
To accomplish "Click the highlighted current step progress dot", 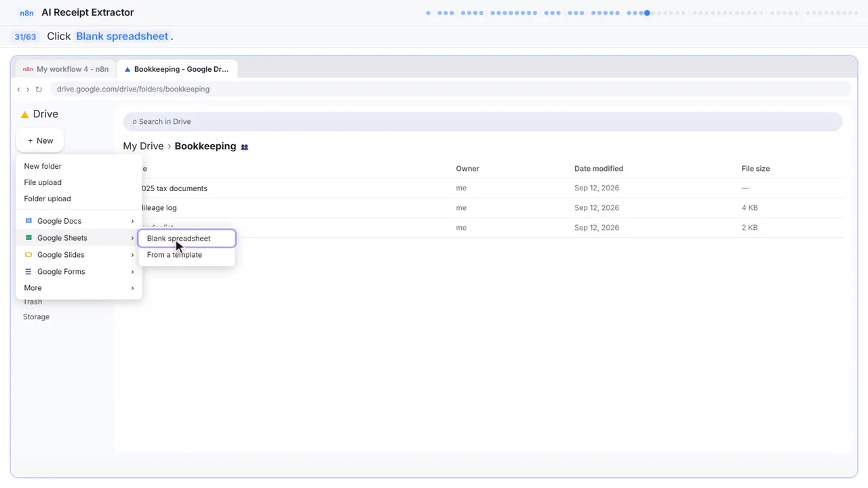I will [x=647, y=13].
